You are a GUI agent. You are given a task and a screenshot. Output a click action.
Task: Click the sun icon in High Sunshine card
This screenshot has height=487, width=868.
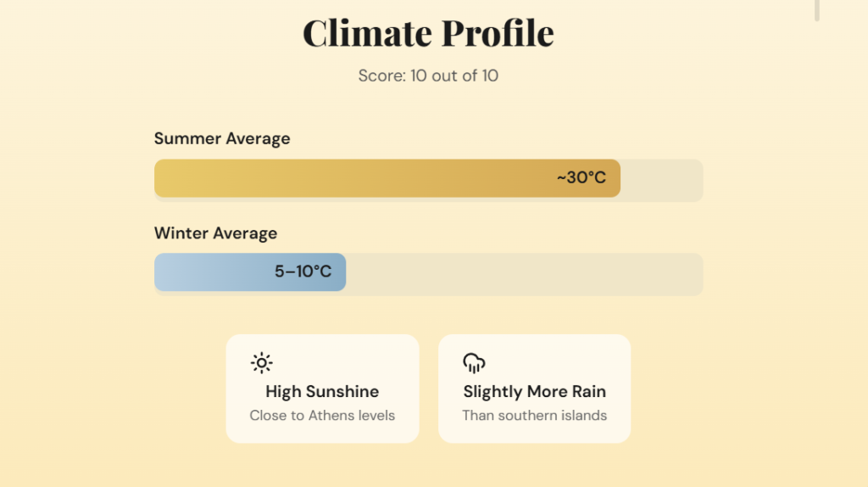pyautogui.click(x=262, y=364)
